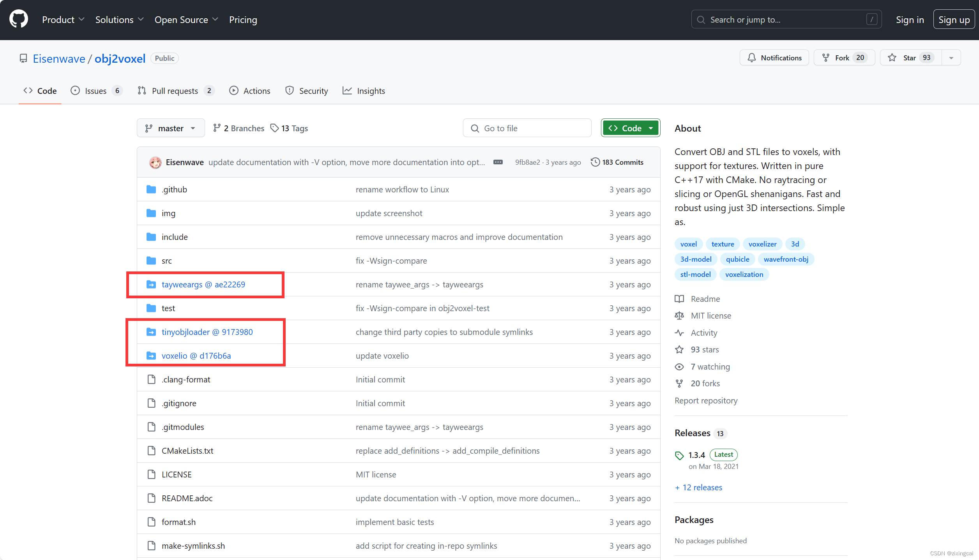Click the Sign up button
This screenshot has width=979, height=560.
point(953,19)
